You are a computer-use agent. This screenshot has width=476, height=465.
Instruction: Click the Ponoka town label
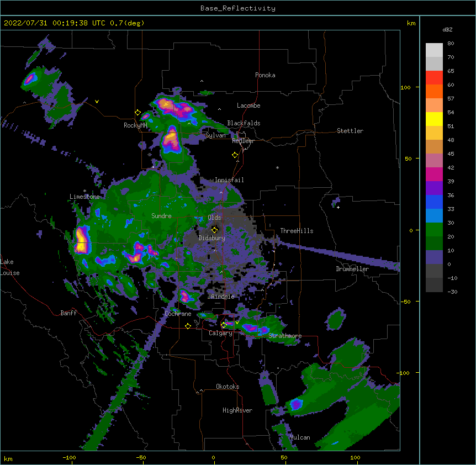265,75
